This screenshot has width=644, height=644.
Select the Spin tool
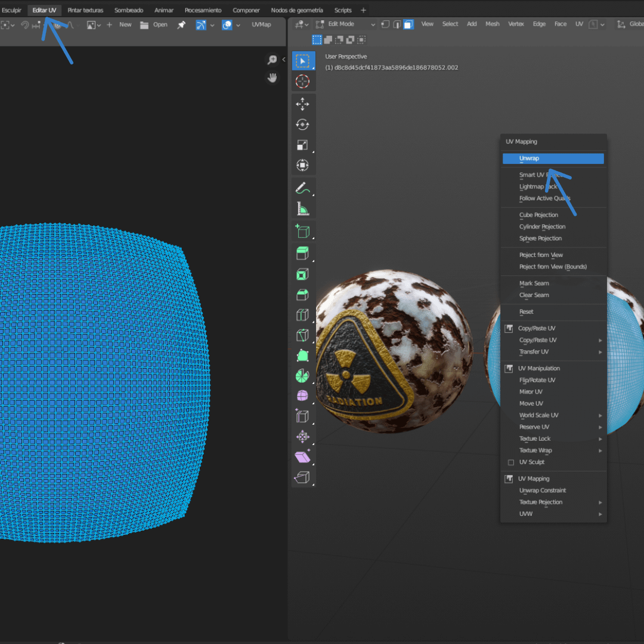[x=303, y=376]
